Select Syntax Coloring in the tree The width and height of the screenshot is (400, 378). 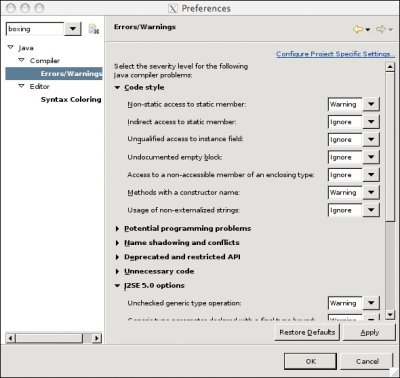click(71, 99)
